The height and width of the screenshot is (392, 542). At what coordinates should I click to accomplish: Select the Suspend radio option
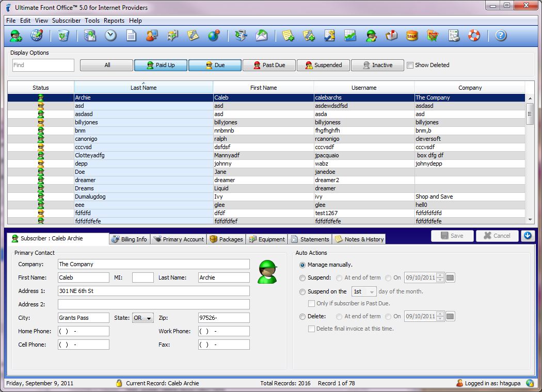pos(302,277)
